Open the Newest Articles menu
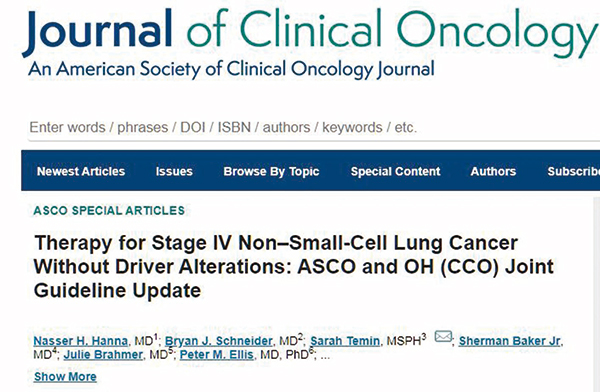 (x=81, y=171)
